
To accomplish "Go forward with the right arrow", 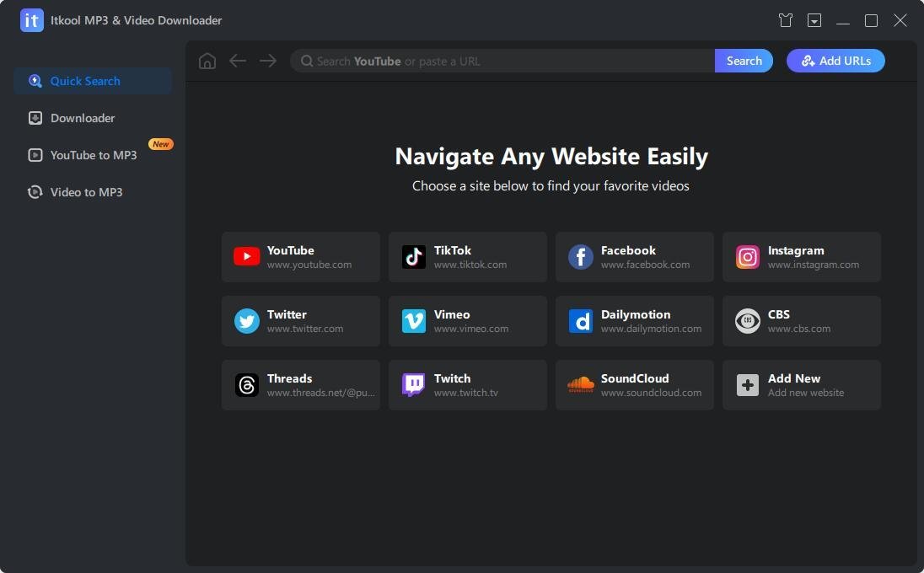I will pos(268,61).
